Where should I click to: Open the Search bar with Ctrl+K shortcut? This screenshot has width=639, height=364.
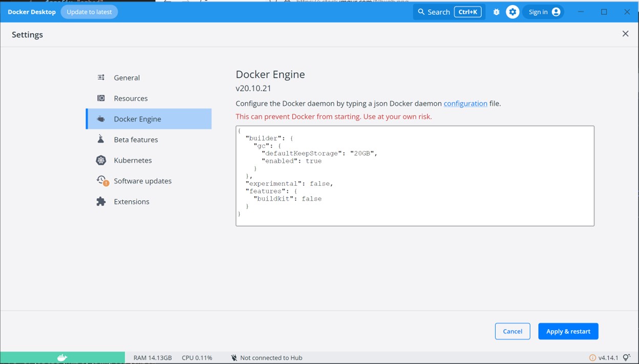pos(449,11)
